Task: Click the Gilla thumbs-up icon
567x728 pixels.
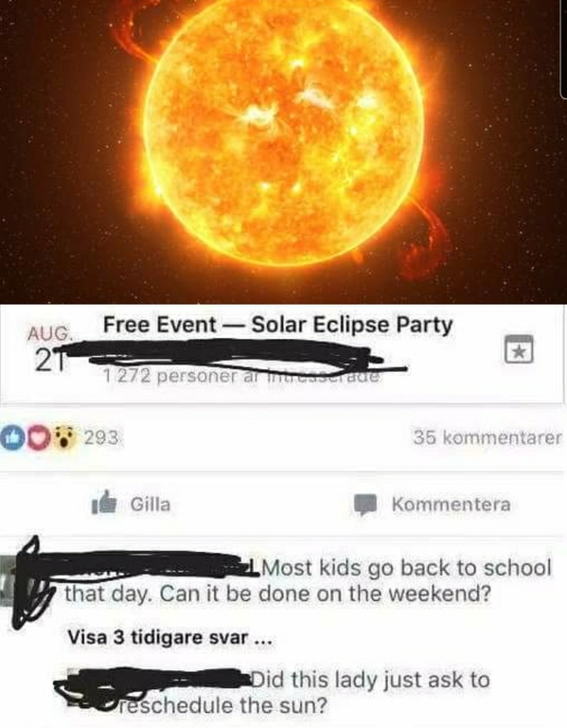Action: pyautogui.click(x=104, y=503)
